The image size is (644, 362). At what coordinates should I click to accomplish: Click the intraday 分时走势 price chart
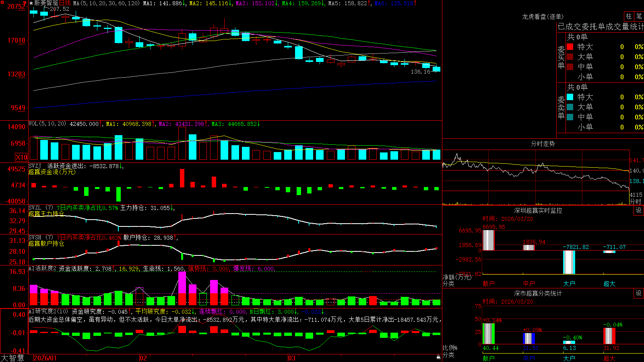[x=536, y=177]
